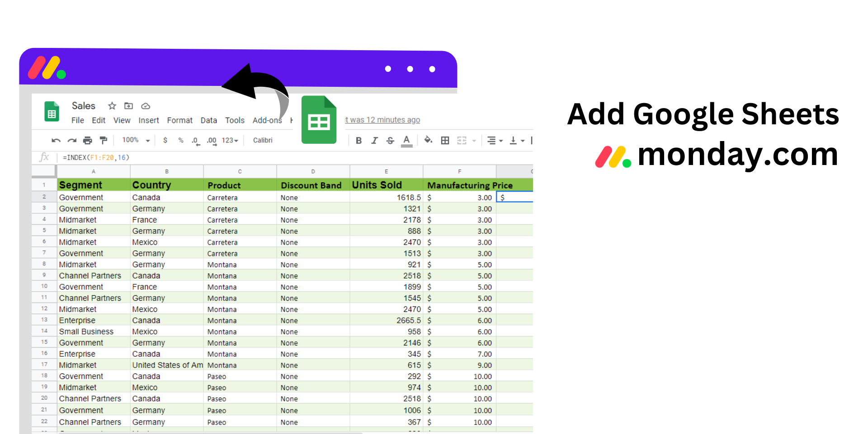Click the 7.00 manufacturing price cell
Viewport: 868px width, 434px height.
(460, 354)
